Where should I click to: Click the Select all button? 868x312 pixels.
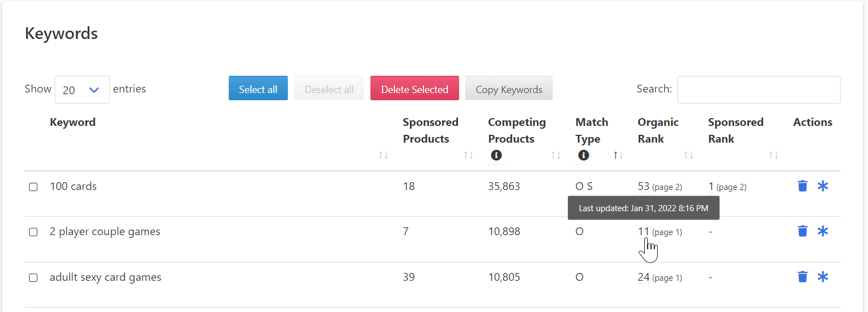click(258, 88)
